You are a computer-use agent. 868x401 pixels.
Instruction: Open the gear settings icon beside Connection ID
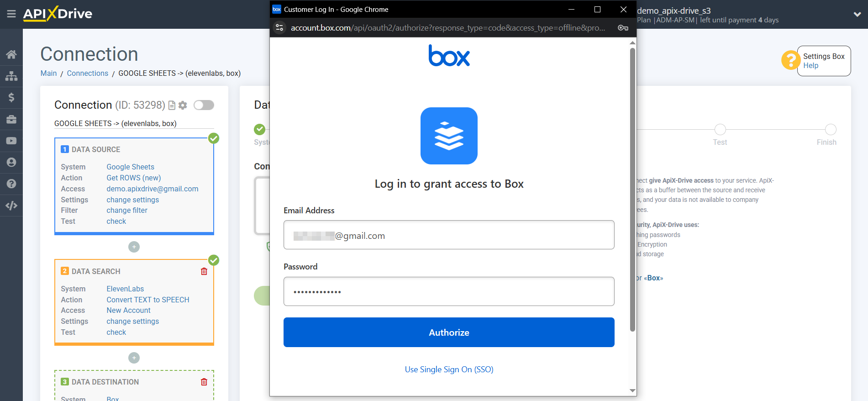pyautogui.click(x=183, y=106)
